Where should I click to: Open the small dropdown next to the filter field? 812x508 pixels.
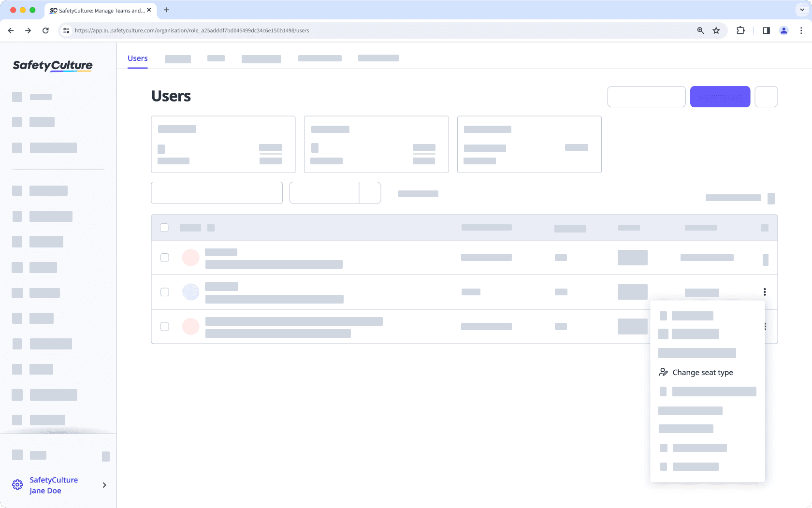tap(370, 192)
